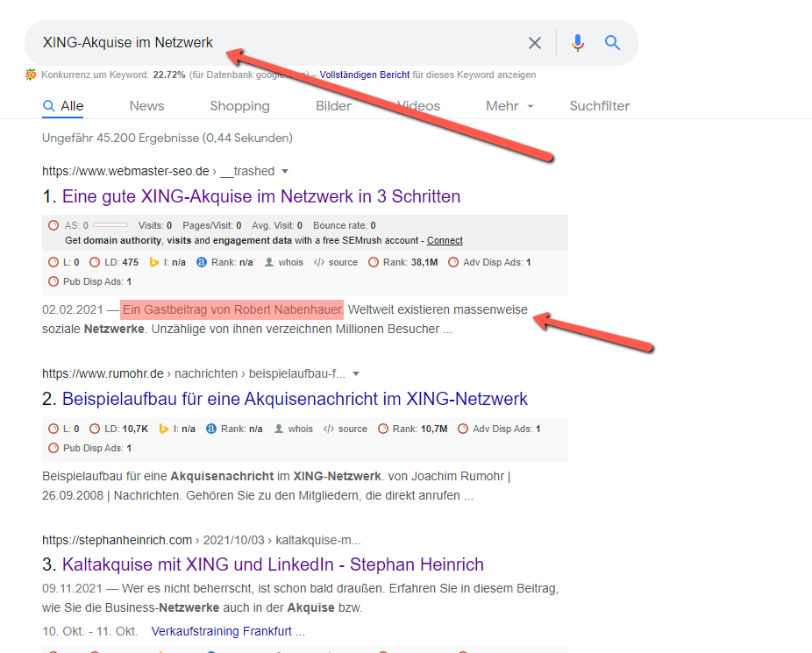This screenshot has width=812, height=653.
Task: Click the blue magnifier search icon
Action: pyautogui.click(x=612, y=43)
